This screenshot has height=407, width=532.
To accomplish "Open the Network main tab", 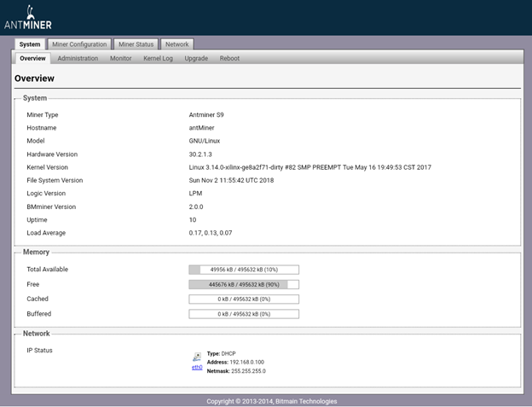I will coord(177,44).
